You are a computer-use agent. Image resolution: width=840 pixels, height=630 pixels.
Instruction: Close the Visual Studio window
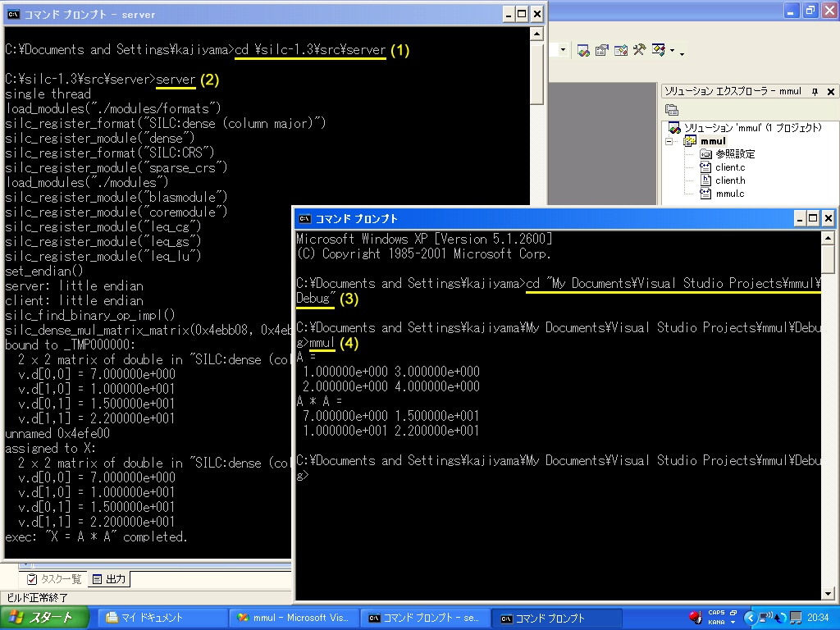tap(829, 11)
